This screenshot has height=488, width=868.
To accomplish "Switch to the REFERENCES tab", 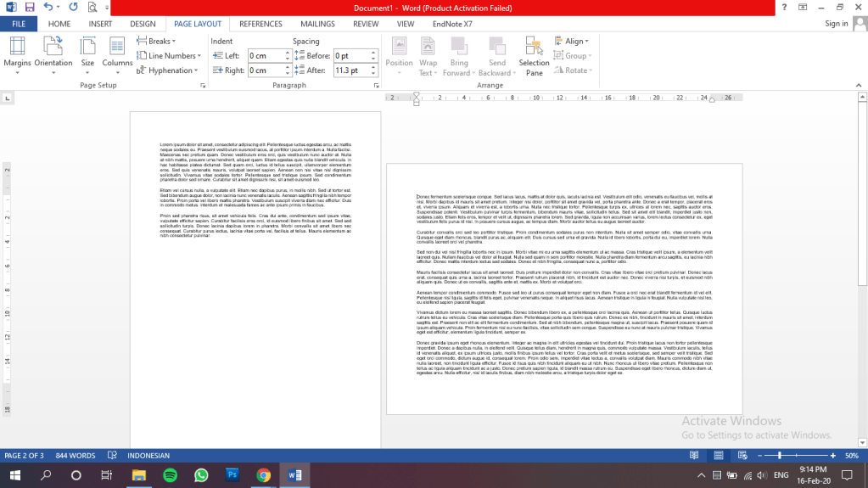I will coord(260,24).
